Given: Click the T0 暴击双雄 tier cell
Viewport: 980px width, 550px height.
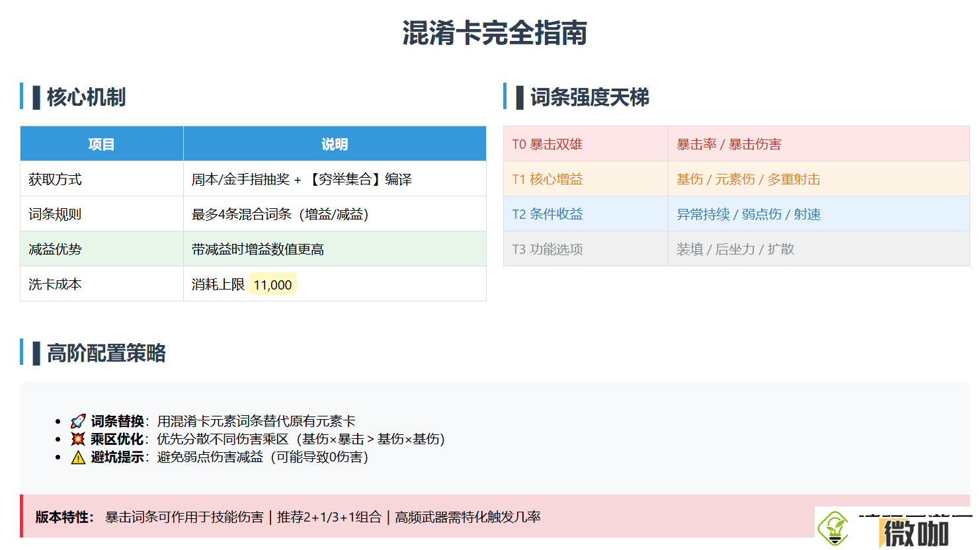Looking at the screenshot, I should [586, 144].
